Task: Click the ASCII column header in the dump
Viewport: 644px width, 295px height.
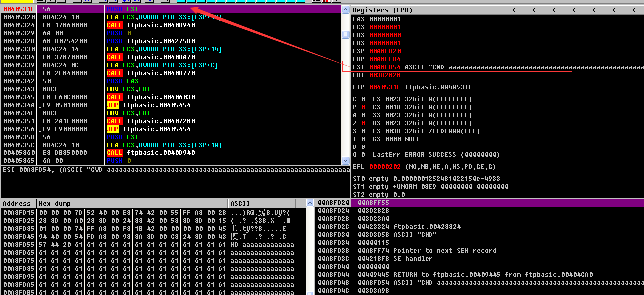Action: (240, 204)
